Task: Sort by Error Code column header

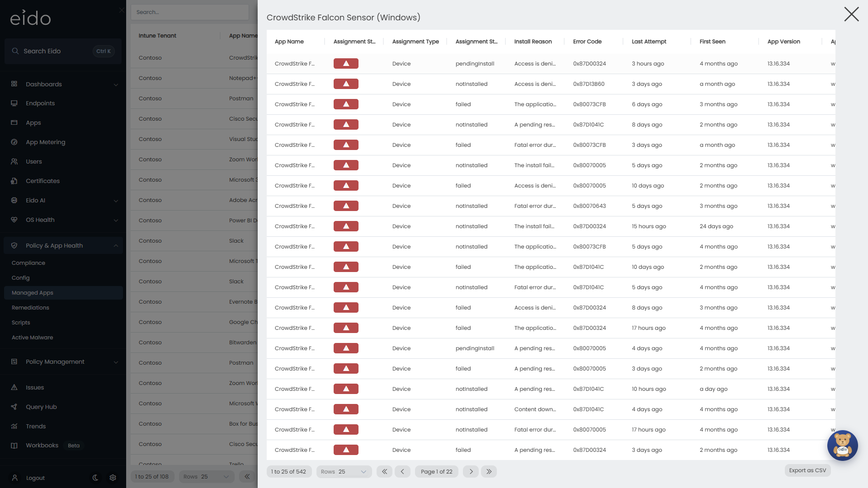Action: pyautogui.click(x=587, y=42)
